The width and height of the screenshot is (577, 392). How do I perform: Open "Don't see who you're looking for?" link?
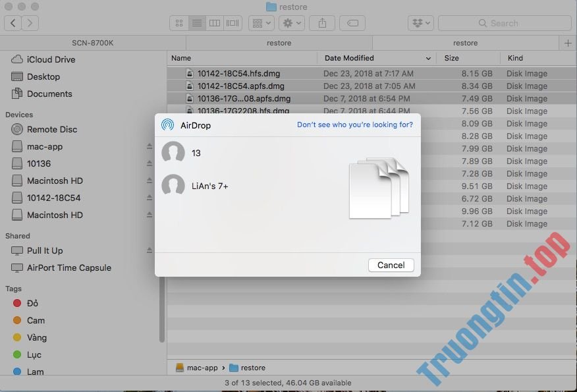[x=355, y=125]
